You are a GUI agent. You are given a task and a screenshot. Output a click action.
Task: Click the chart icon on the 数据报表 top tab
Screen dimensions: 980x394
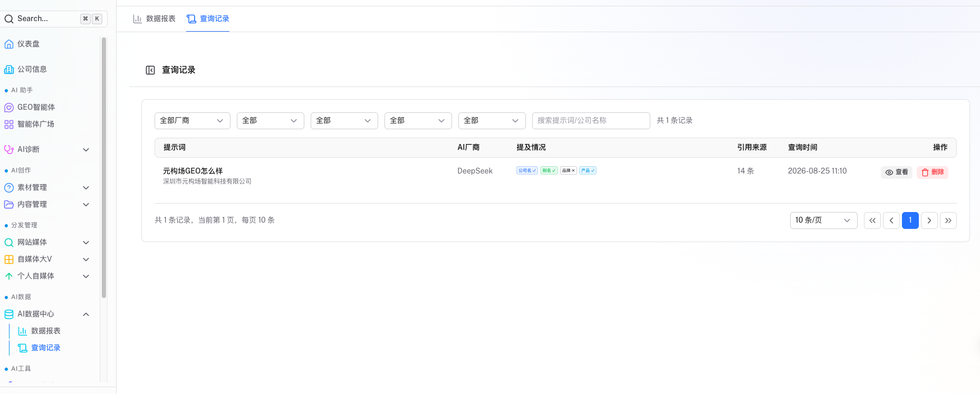[x=138, y=19]
